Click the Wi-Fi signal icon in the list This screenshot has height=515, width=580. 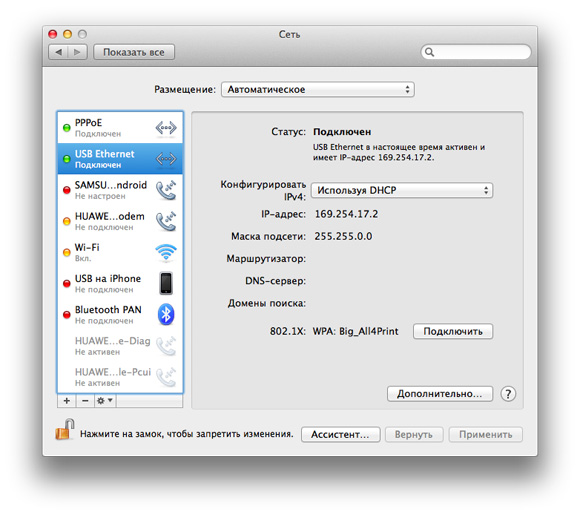coord(166,252)
